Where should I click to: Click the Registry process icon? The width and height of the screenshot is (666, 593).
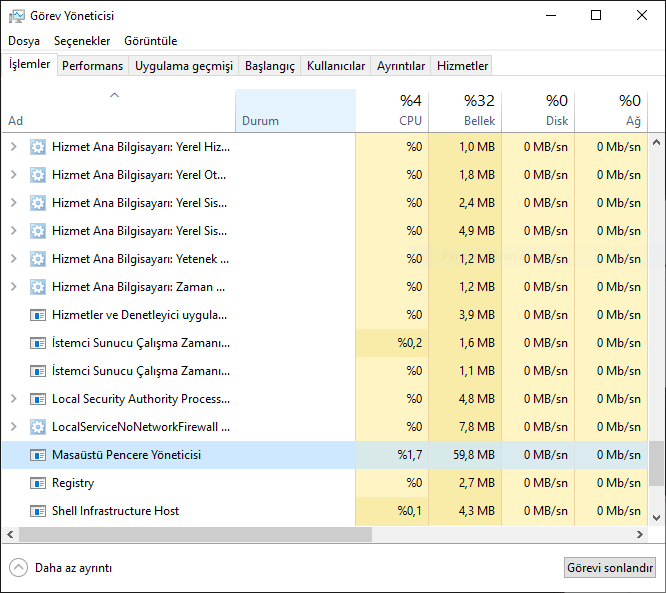[38, 483]
